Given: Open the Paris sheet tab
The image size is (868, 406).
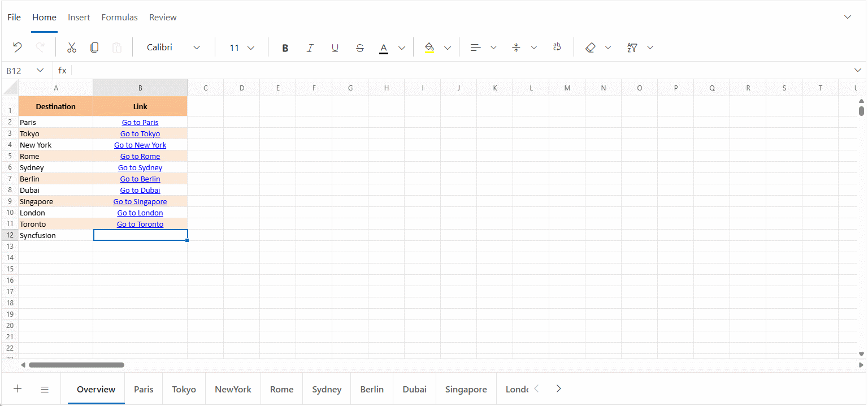Looking at the screenshot, I should click(x=144, y=389).
